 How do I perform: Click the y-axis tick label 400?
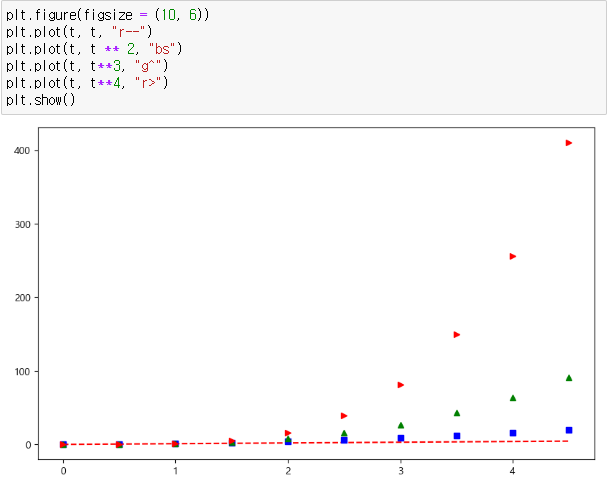click(22, 151)
